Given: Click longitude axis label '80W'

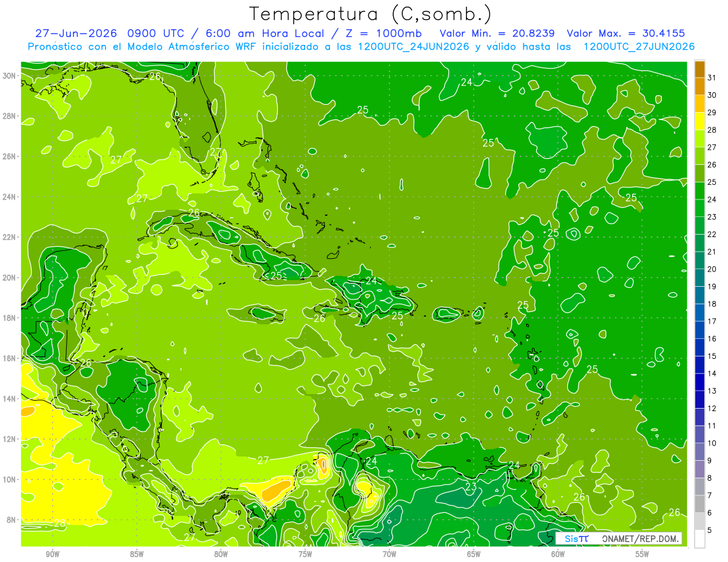Looking at the screenshot, I should tap(221, 554).
